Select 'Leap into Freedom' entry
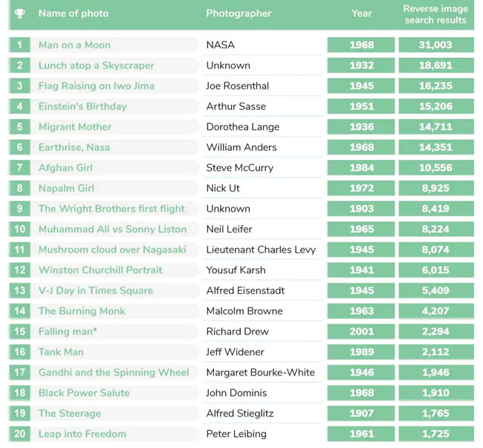The image size is (483, 448). 82,434
